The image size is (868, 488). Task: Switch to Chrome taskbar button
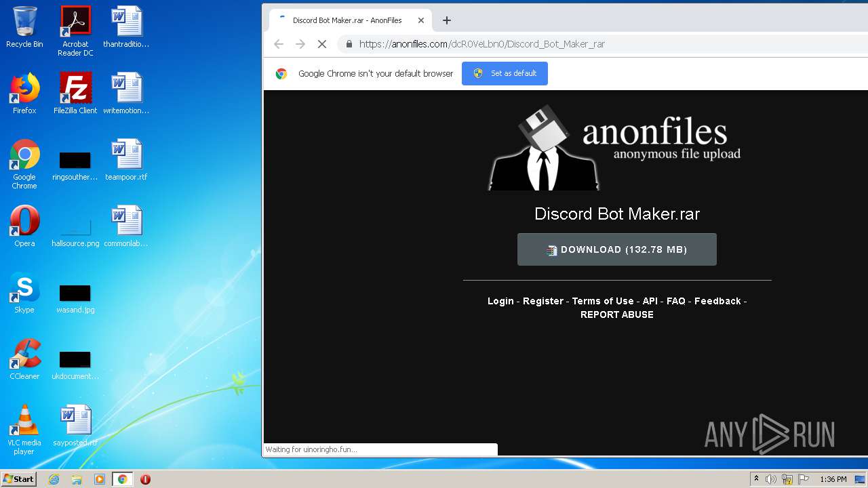click(x=122, y=479)
